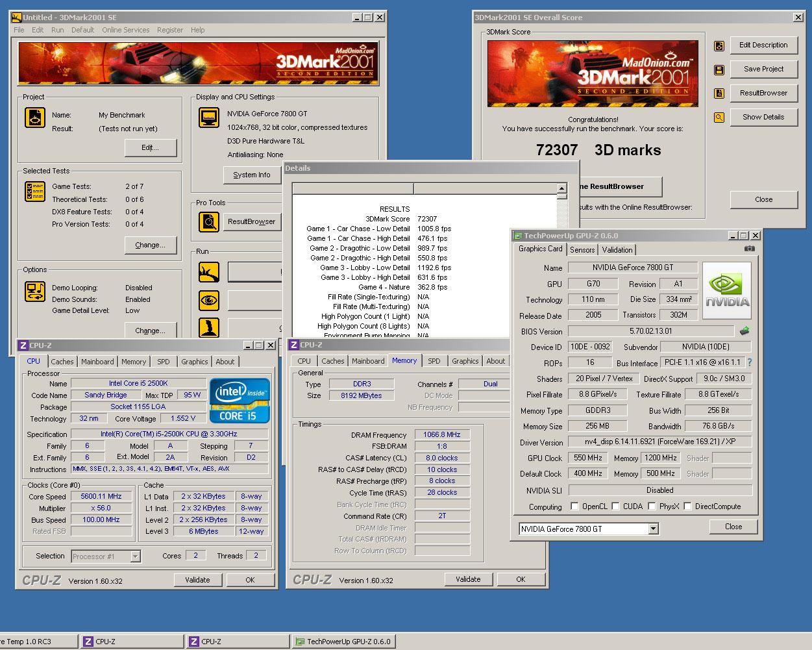Click the Save Project button
Screen dimensions: 812x650
(763, 69)
